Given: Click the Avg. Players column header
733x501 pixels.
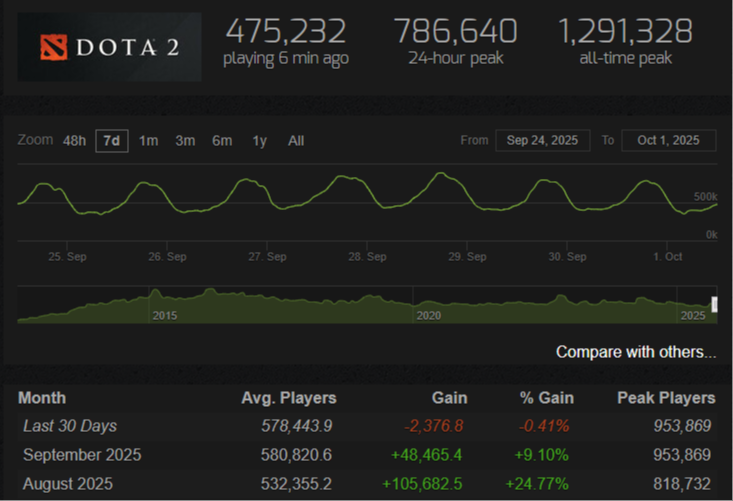Looking at the screenshot, I should [x=289, y=398].
